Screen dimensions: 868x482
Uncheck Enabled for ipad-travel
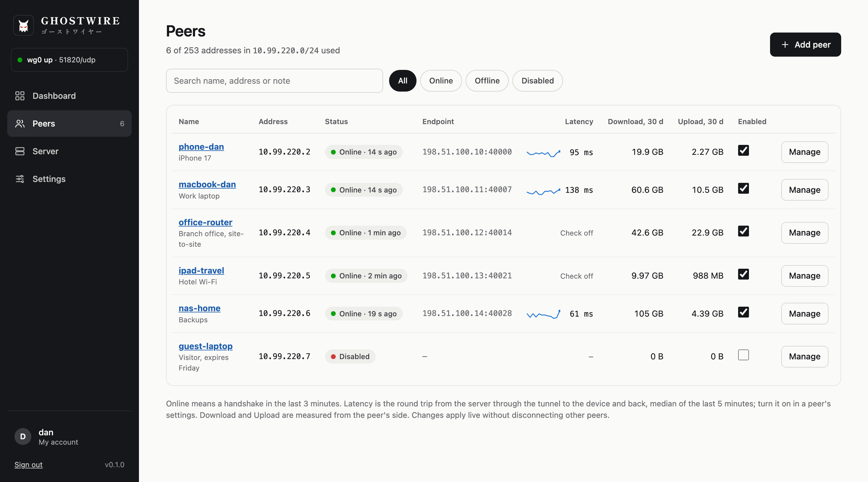(x=743, y=274)
